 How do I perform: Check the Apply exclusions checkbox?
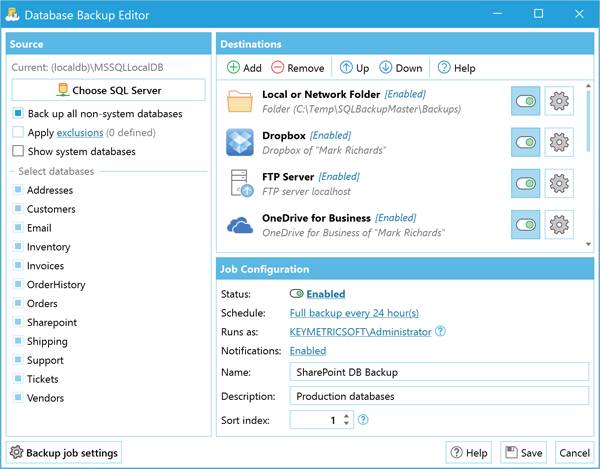point(18,132)
